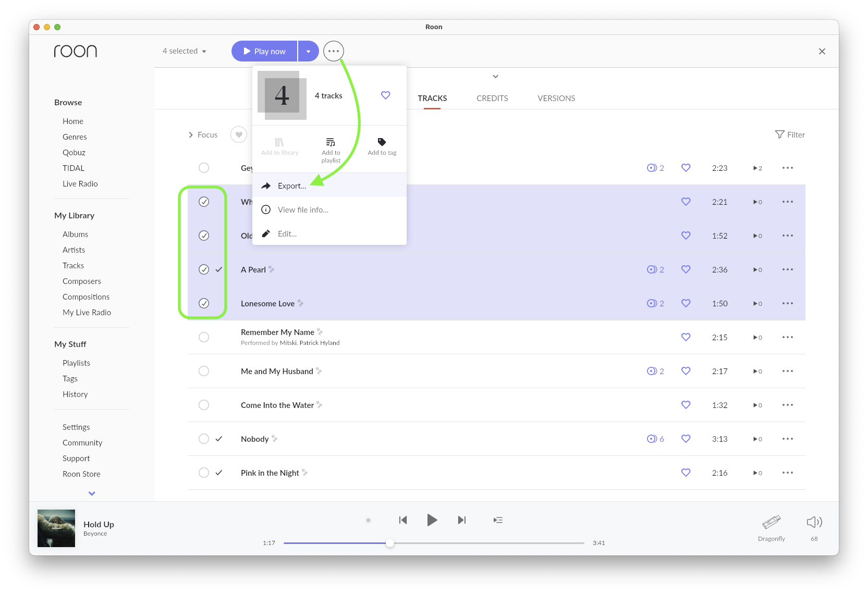Viewport: 868px width, 594px height.
Task: Click the Hold Up now-playing title
Action: [x=99, y=524]
